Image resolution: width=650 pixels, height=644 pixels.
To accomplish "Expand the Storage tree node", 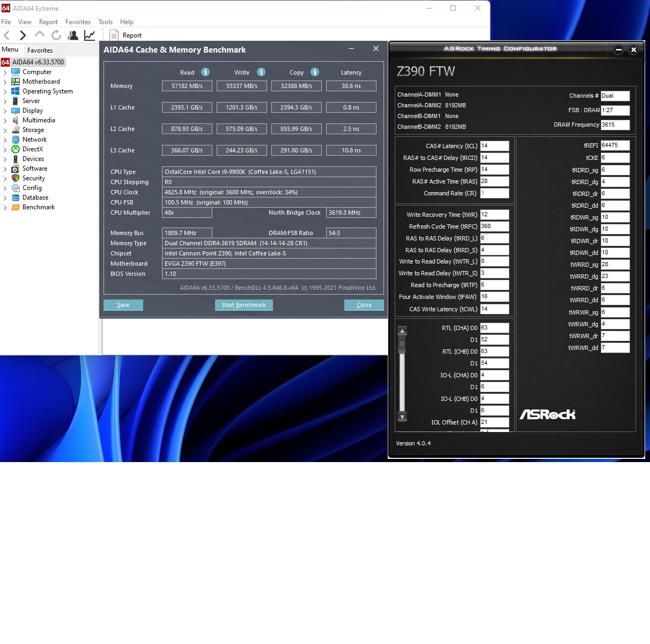I will (x=5, y=130).
